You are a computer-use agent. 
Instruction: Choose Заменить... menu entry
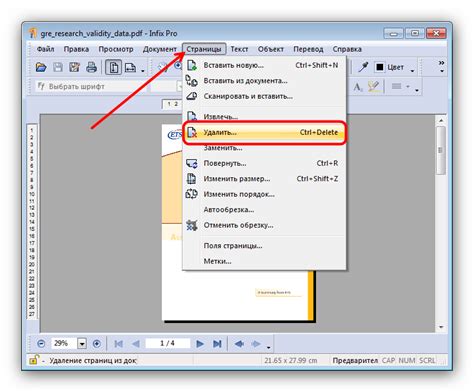pyautogui.click(x=264, y=148)
